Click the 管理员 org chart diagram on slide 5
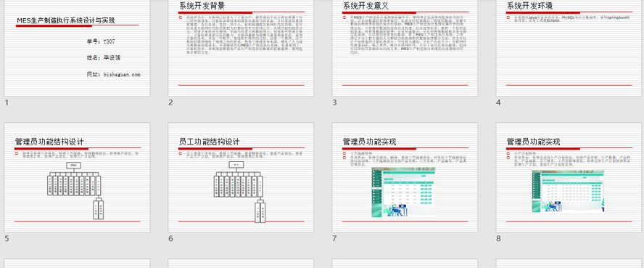Image resolution: width=644 pixels, height=268 pixels. [x=75, y=190]
